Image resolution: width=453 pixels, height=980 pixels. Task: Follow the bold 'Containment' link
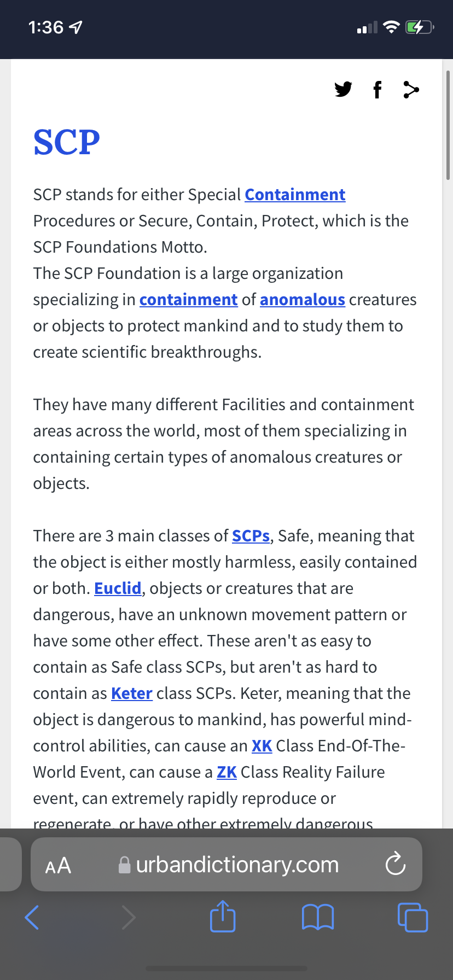tap(295, 195)
